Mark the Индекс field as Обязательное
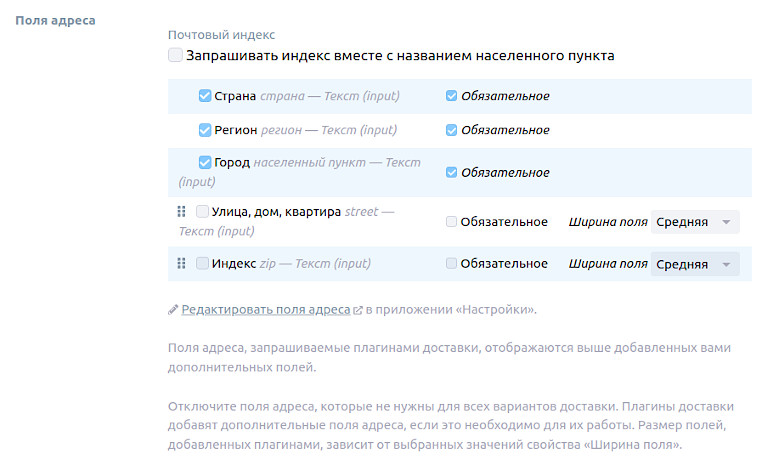Screen dimensions: 762x465 click(452, 264)
